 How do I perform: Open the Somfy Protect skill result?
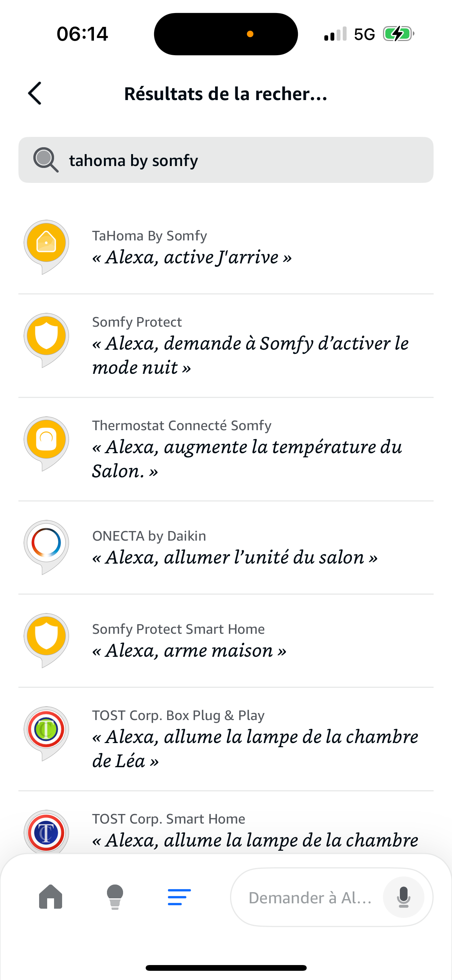[x=249, y=345]
